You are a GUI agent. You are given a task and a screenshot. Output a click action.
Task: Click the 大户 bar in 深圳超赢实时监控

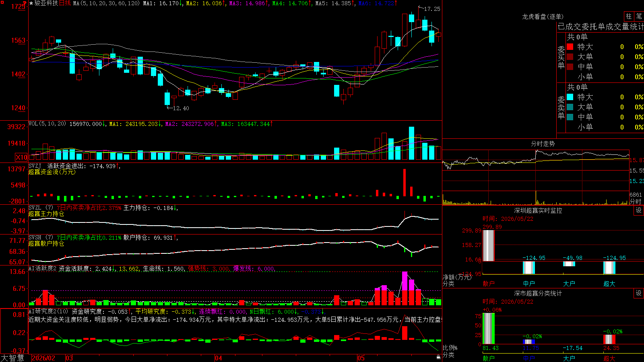tap(569, 264)
